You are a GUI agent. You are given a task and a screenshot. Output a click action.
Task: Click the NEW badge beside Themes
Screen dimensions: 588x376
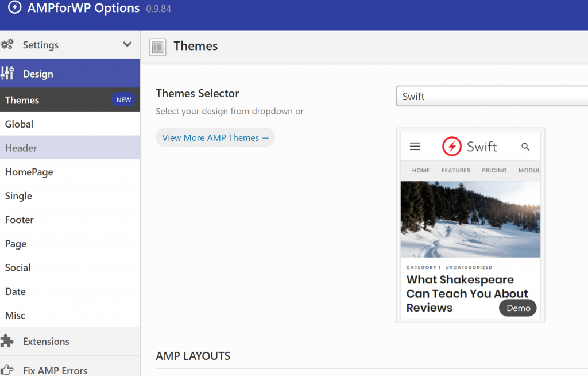click(x=123, y=100)
